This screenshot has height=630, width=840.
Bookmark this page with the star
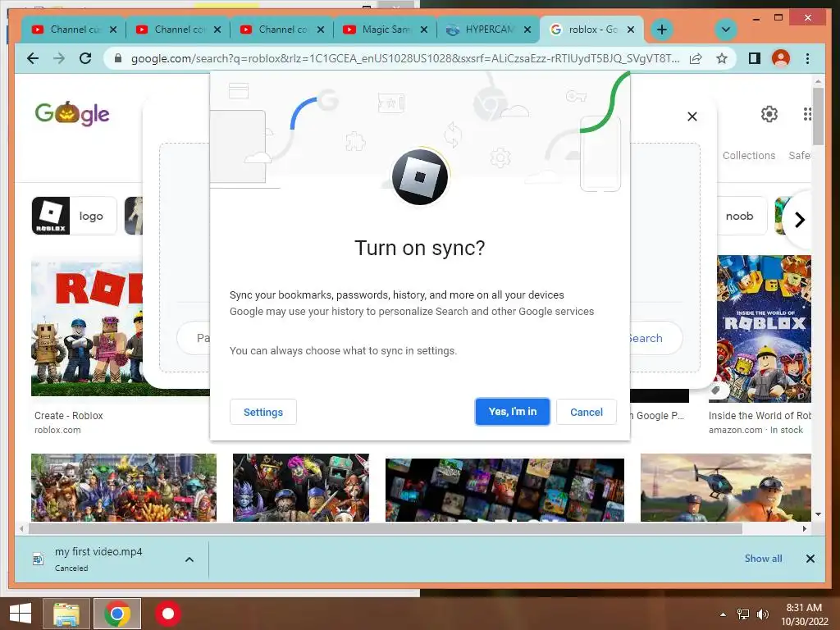(x=722, y=58)
